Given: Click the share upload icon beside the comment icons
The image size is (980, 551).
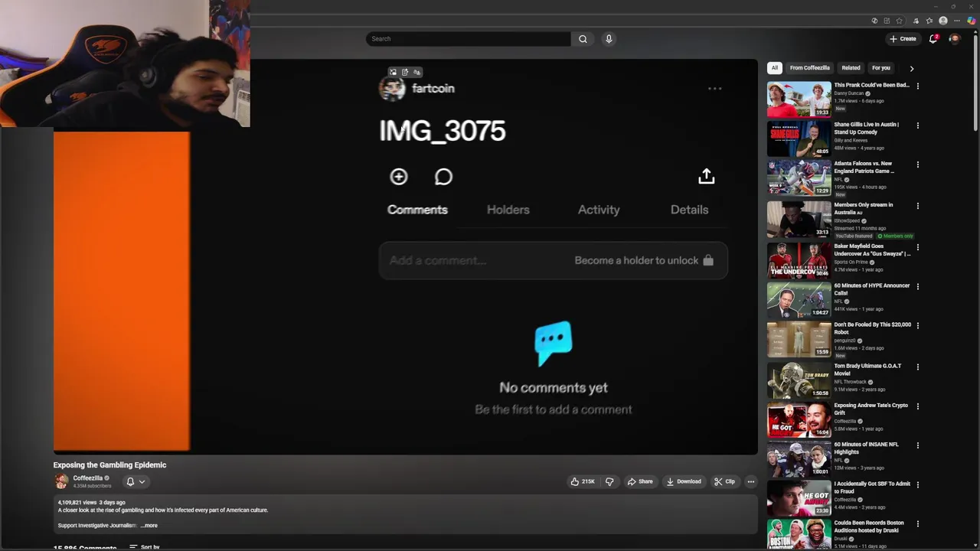Looking at the screenshot, I should coord(707,176).
